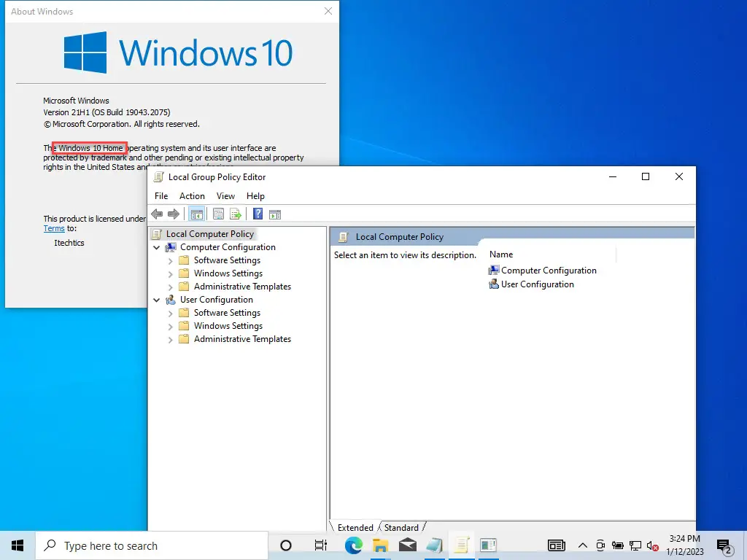Click the About Windows taskbar icon
This screenshot has width=747, height=560.
coord(488,545)
